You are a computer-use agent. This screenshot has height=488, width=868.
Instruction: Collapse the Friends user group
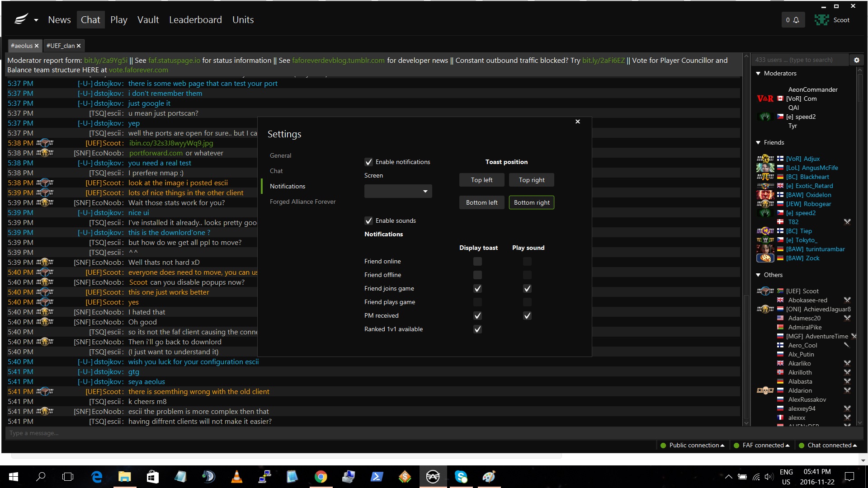[758, 142]
